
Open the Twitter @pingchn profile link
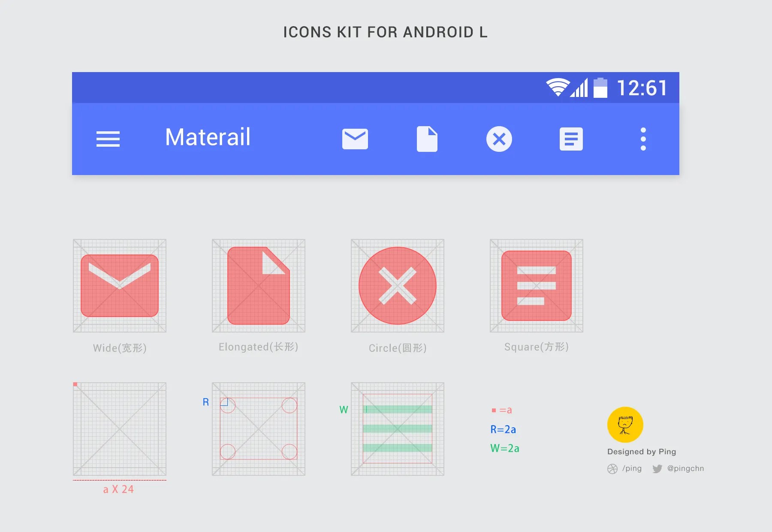[x=678, y=469]
